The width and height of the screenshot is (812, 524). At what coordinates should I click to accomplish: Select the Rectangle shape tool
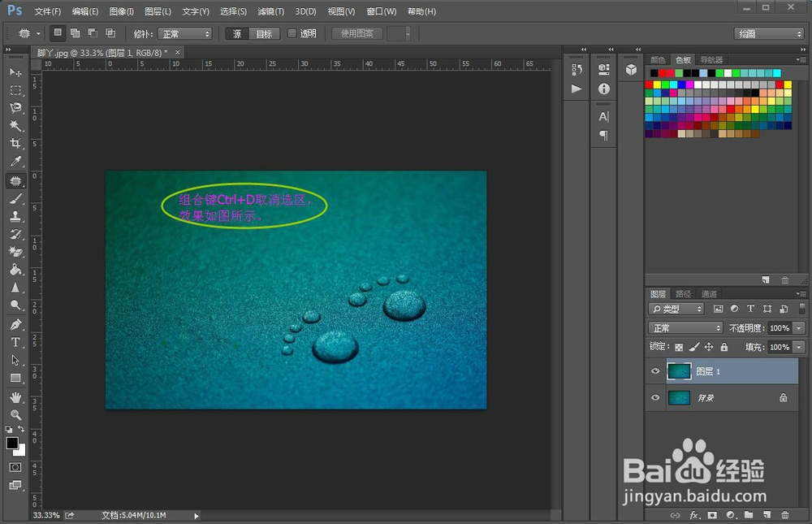tap(15, 378)
